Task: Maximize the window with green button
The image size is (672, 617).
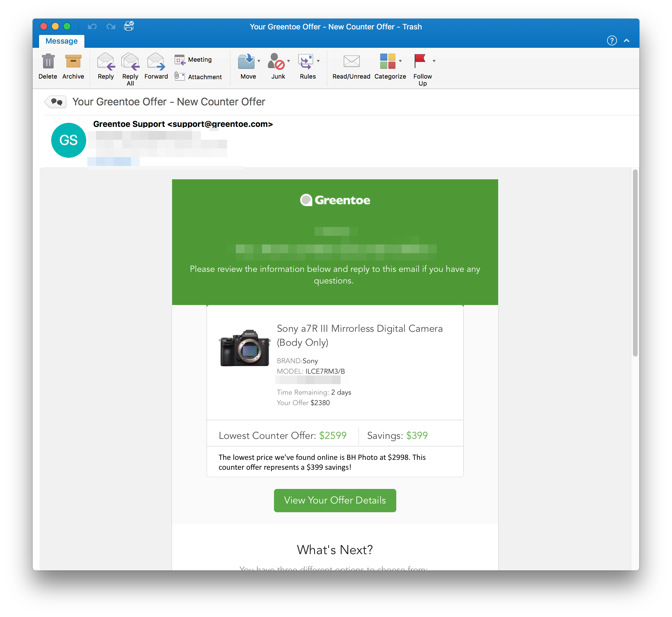Action: [x=67, y=26]
